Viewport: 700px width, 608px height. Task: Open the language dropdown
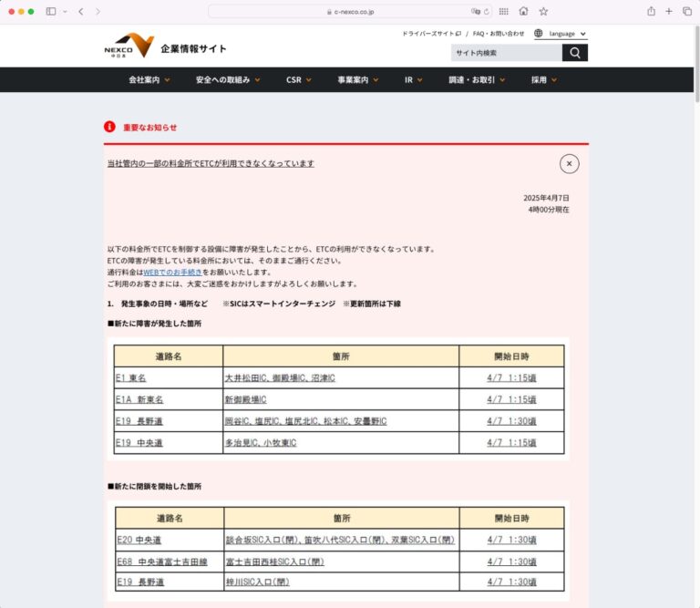(x=561, y=34)
